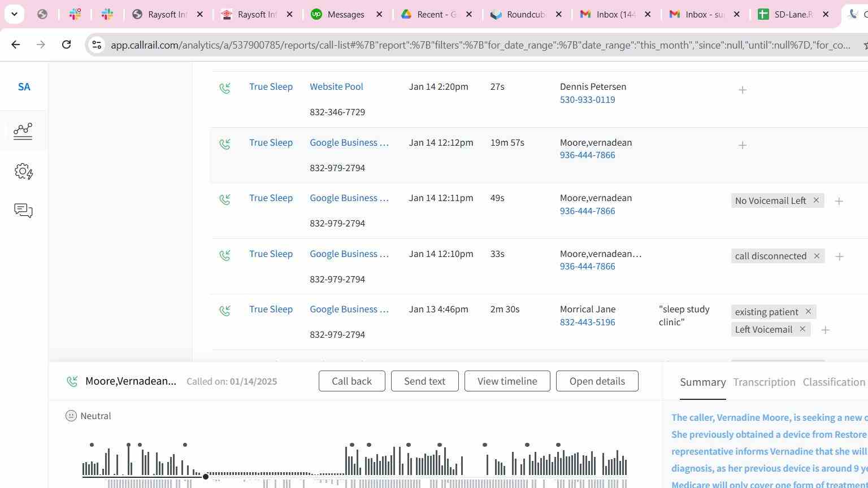Image resolution: width=868 pixels, height=488 pixels.
Task: View site information icon in address bar
Action: pos(97,45)
